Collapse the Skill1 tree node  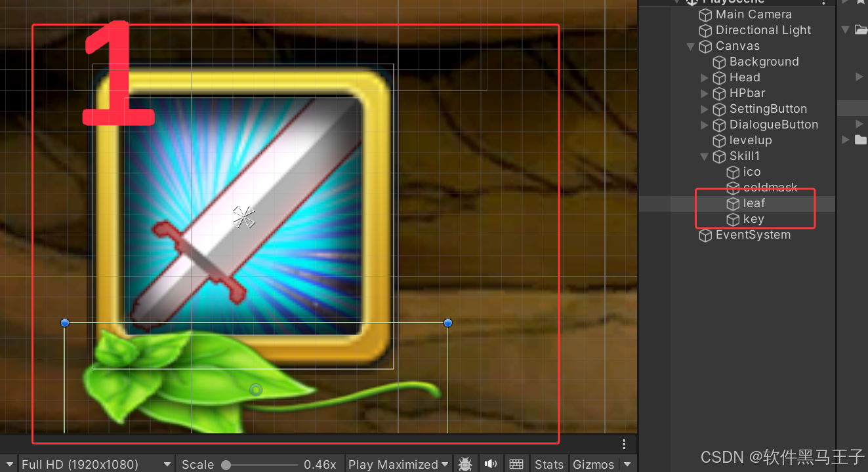tap(704, 156)
